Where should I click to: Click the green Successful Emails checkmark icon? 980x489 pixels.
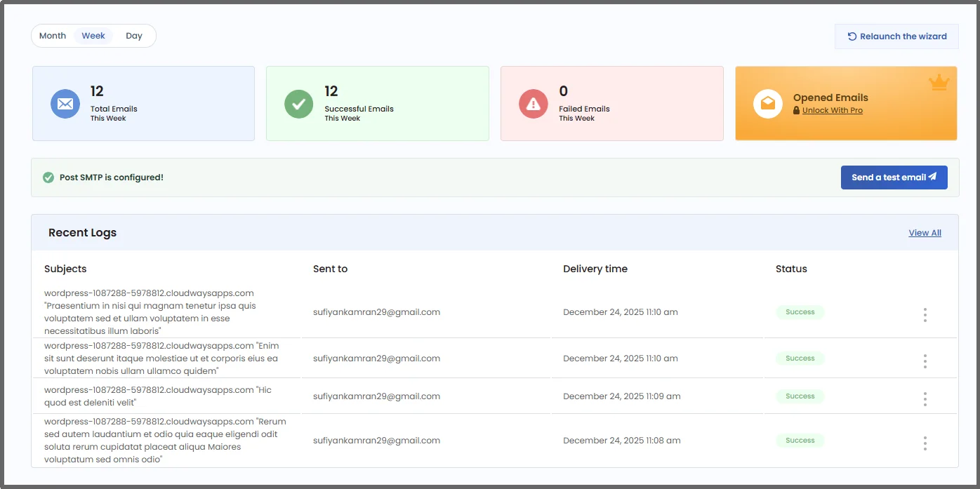pos(299,103)
